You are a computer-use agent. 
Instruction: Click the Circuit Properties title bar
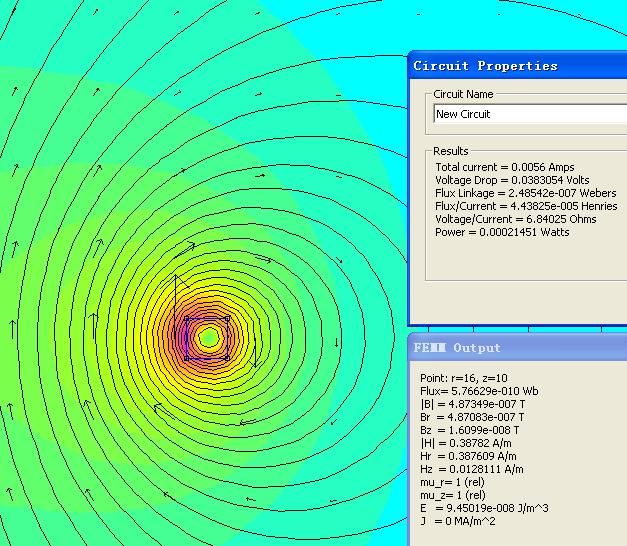click(x=518, y=66)
